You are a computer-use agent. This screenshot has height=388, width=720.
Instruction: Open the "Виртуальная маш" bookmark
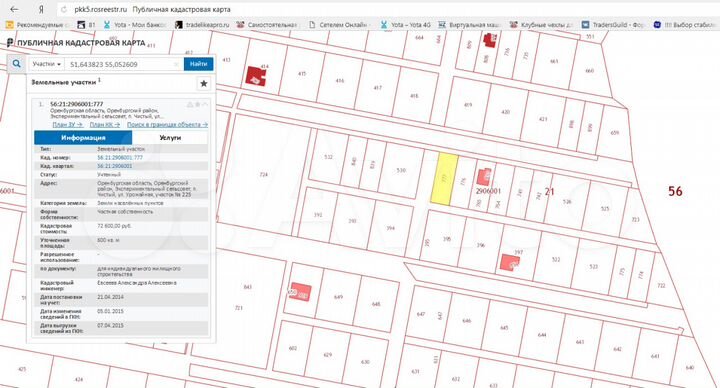click(x=470, y=25)
